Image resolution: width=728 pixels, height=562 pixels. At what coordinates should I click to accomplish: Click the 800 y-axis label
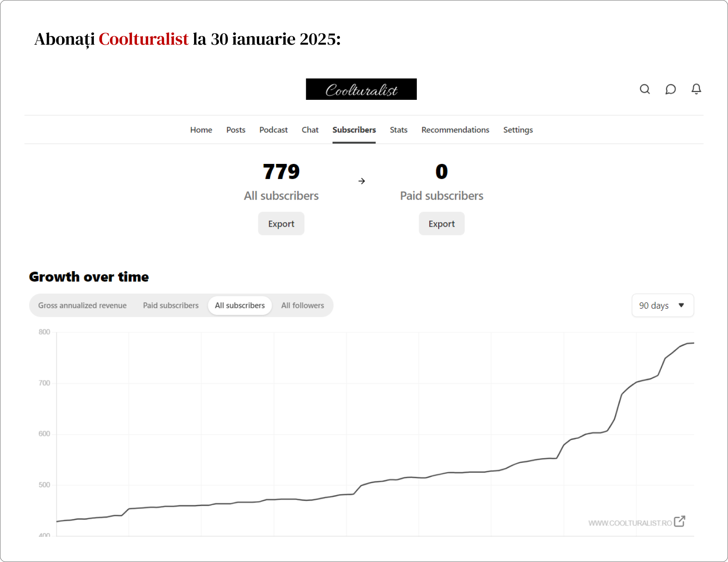click(x=44, y=332)
